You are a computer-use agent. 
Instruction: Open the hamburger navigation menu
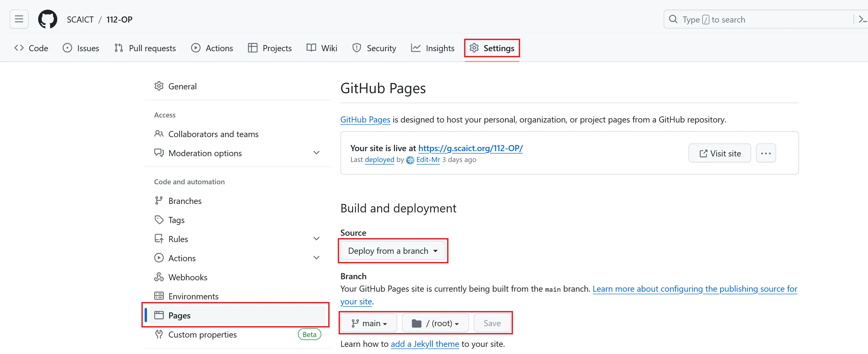[19, 19]
